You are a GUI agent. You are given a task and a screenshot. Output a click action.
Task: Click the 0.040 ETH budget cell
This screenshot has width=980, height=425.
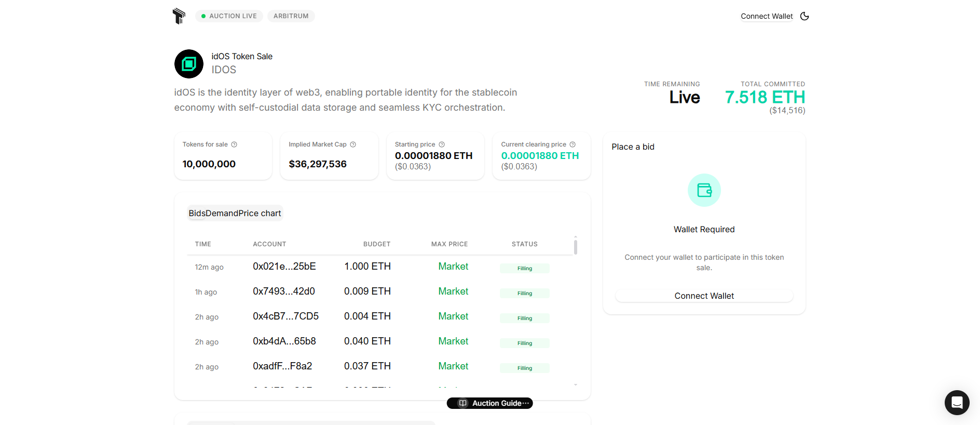(x=367, y=341)
